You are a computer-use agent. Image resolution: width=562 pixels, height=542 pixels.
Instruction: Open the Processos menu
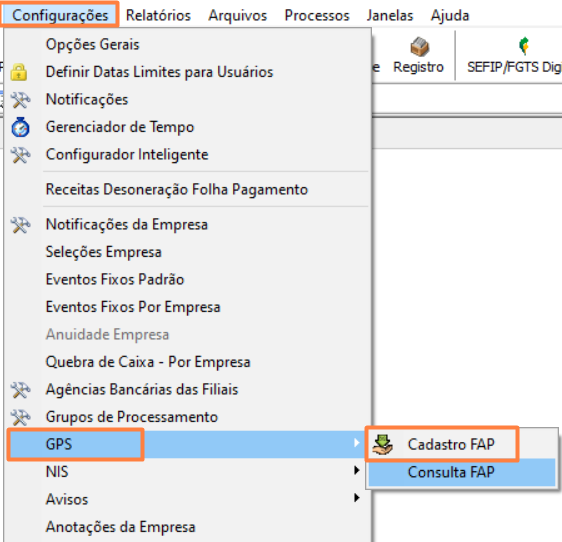(x=317, y=15)
